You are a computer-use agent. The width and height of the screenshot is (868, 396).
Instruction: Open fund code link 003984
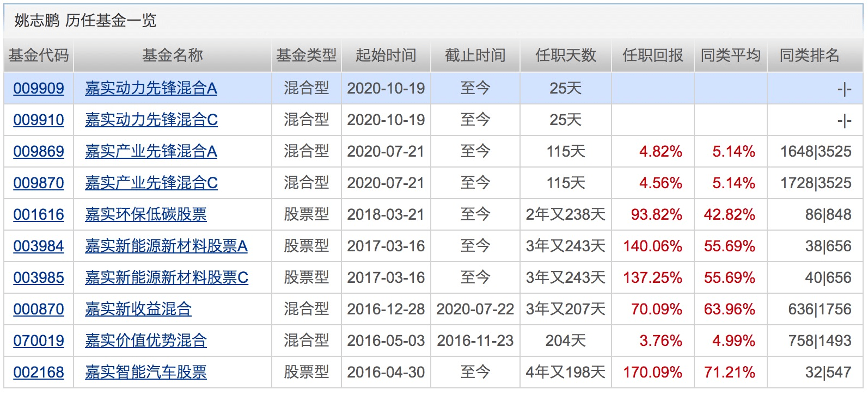[x=39, y=246]
